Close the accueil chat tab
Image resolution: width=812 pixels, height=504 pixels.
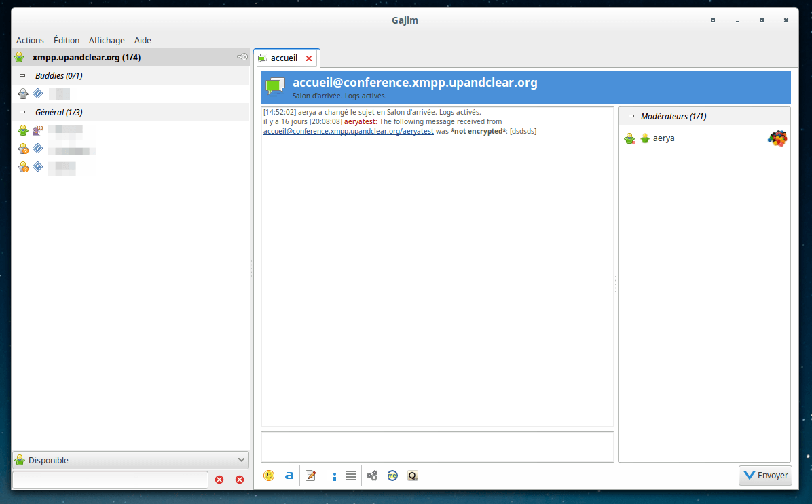309,58
